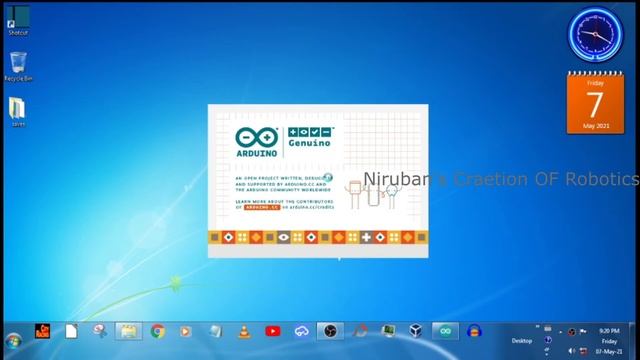
Task: Open the Shotcut desktop shortcut
Action: pos(18,20)
